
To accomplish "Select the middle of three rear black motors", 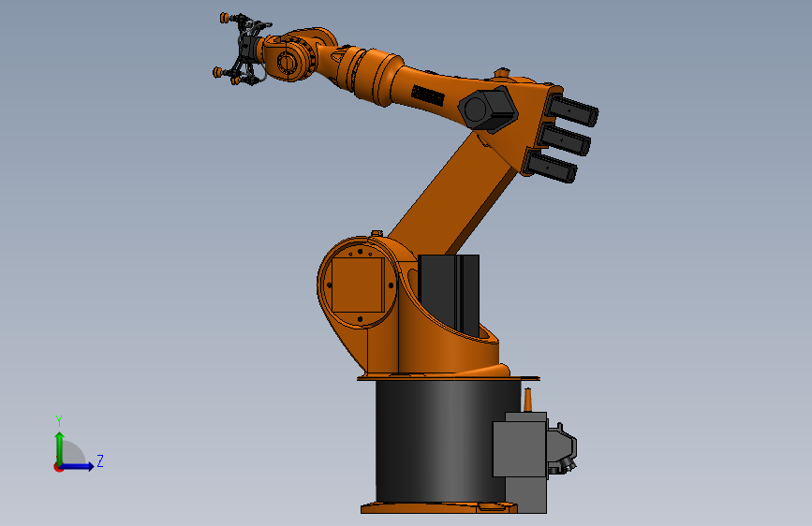I will tap(565, 139).
